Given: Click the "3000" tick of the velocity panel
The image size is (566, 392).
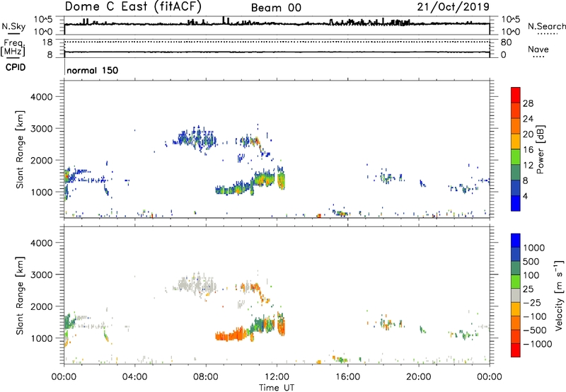Looking at the screenshot, I should point(42,275).
